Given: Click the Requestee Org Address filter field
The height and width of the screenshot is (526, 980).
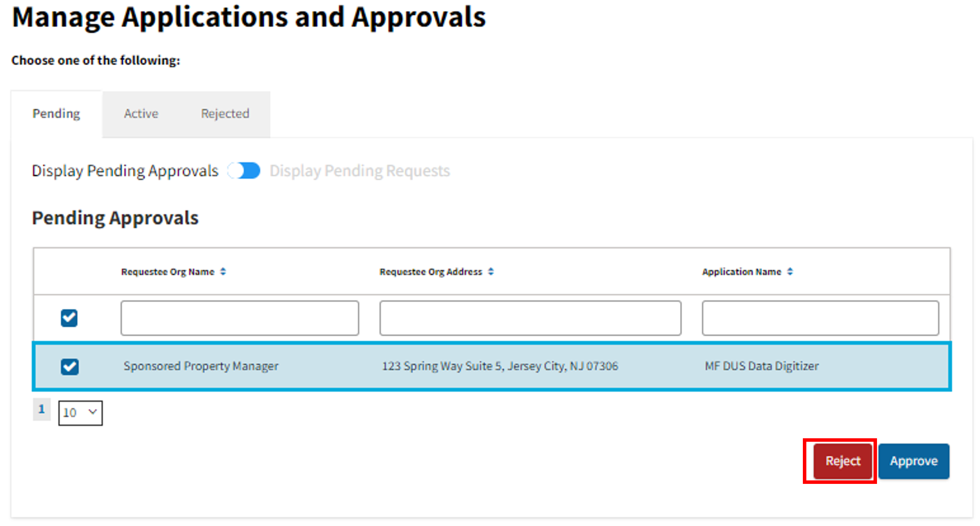Looking at the screenshot, I should 530,318.
